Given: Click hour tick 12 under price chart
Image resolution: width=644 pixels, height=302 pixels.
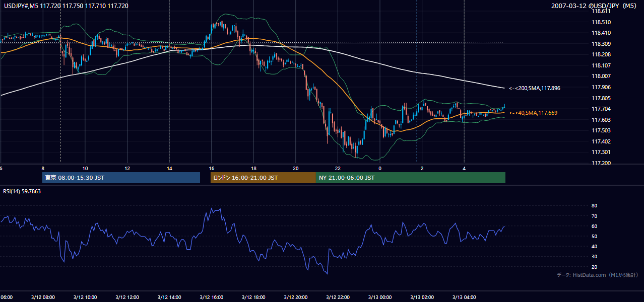Looking at the screenshot, I should click(x=127, y=169).
